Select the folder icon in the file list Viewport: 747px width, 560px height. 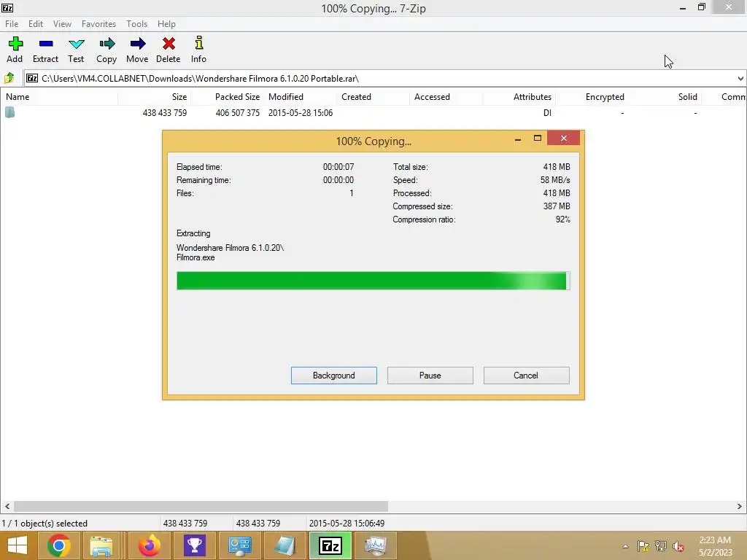pos(10,112)
